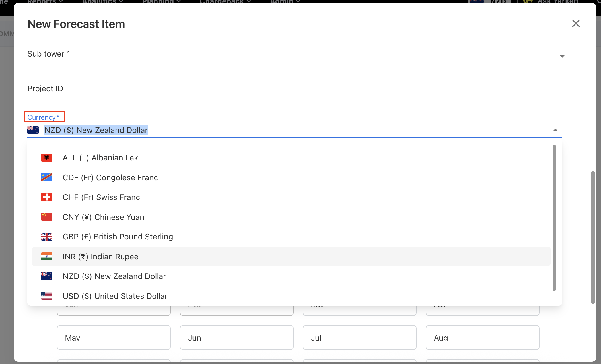Click the May forecast input box

[114, 338]
